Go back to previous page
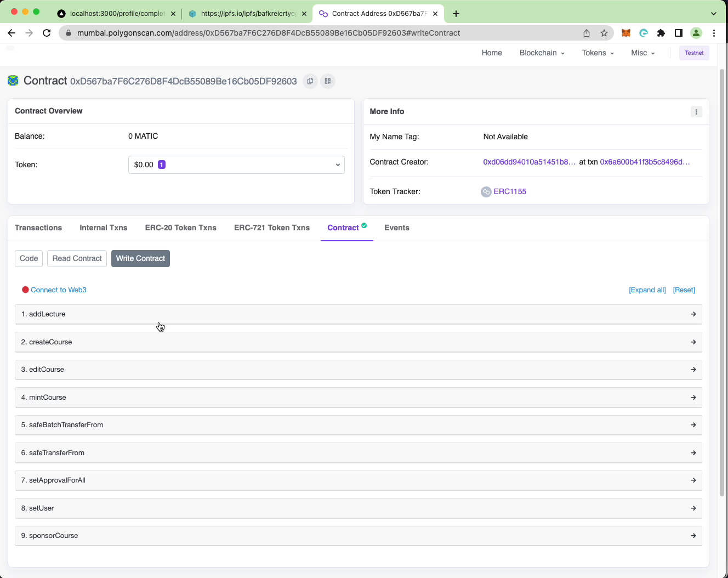This screenshot has width=728, height=578. [12, 33]
